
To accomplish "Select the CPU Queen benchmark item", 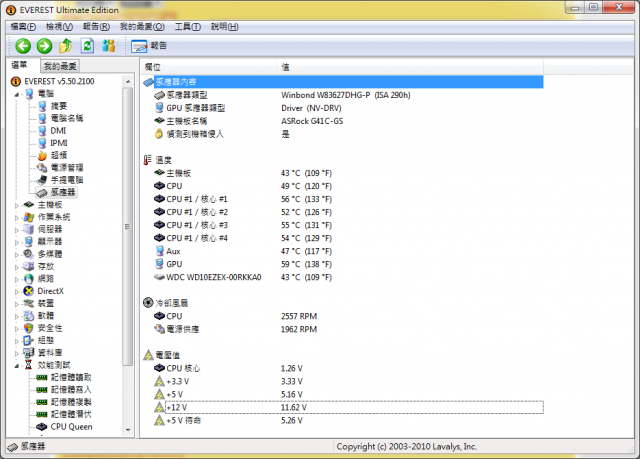I will pyautogui.click(x=71, y=427).
